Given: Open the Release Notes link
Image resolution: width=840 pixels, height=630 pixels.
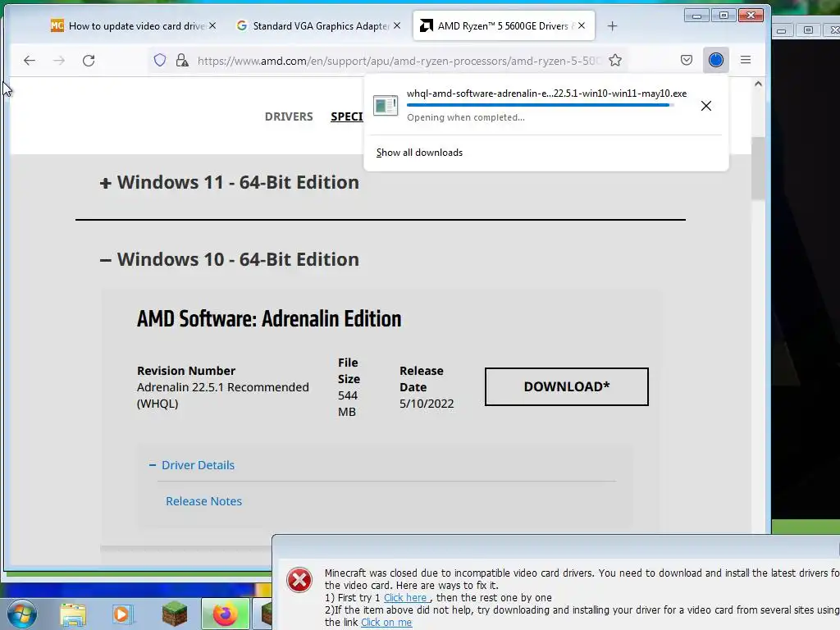Looking at the screenshot, I should pyautogui.click(x=203, y=501).
